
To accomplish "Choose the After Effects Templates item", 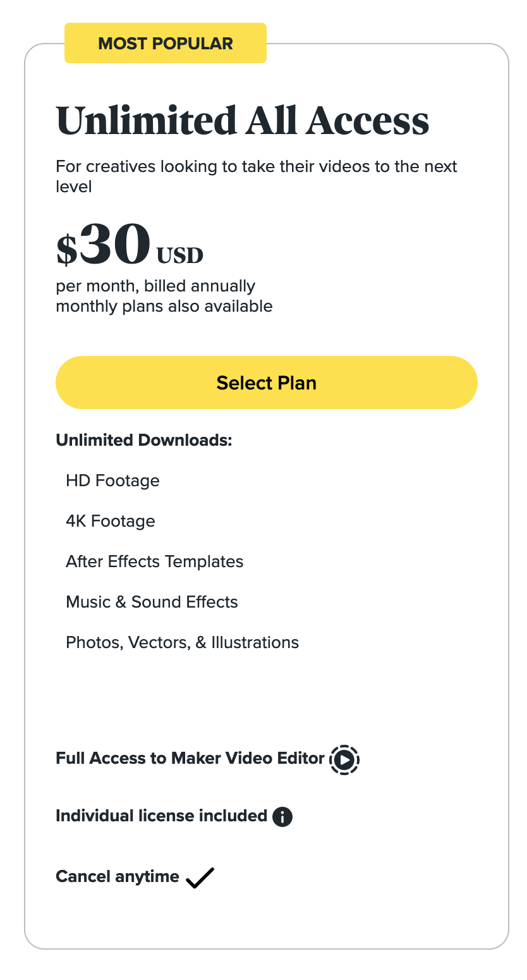I will point(155,562).
